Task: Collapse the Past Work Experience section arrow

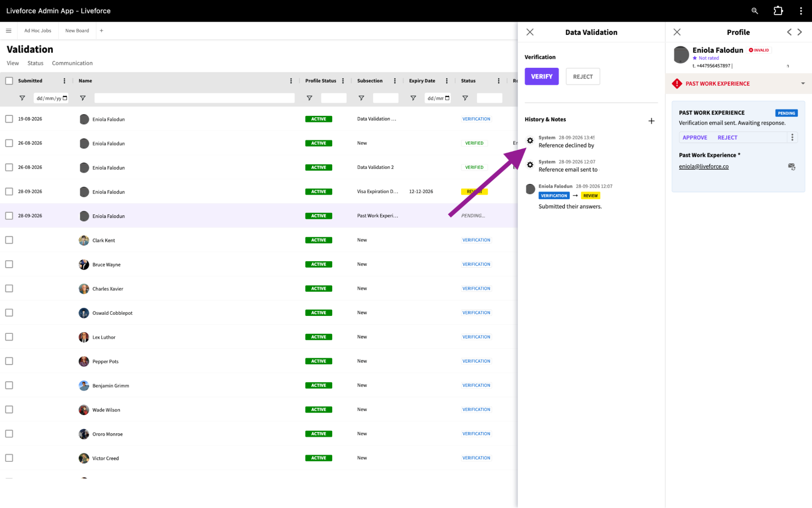Action: coord(803,83)
